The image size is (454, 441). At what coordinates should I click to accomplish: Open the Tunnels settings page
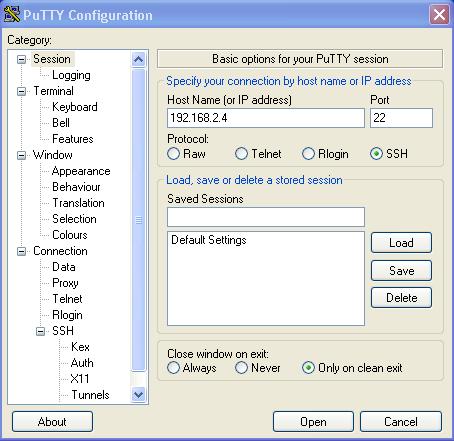click(90, 395)
